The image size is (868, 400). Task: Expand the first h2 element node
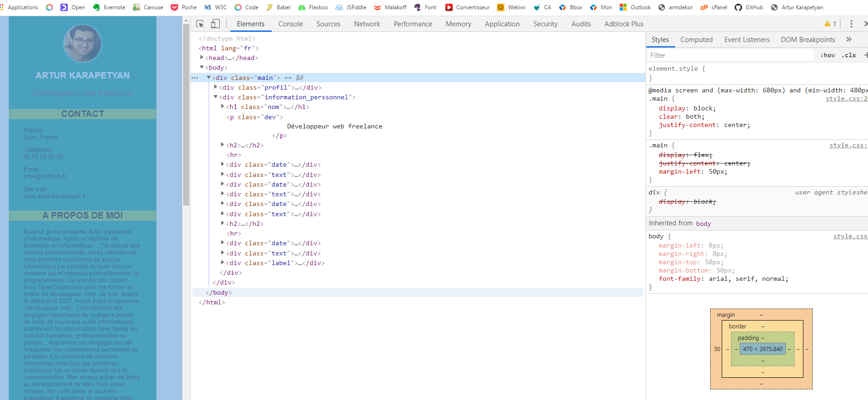[222, 145]
